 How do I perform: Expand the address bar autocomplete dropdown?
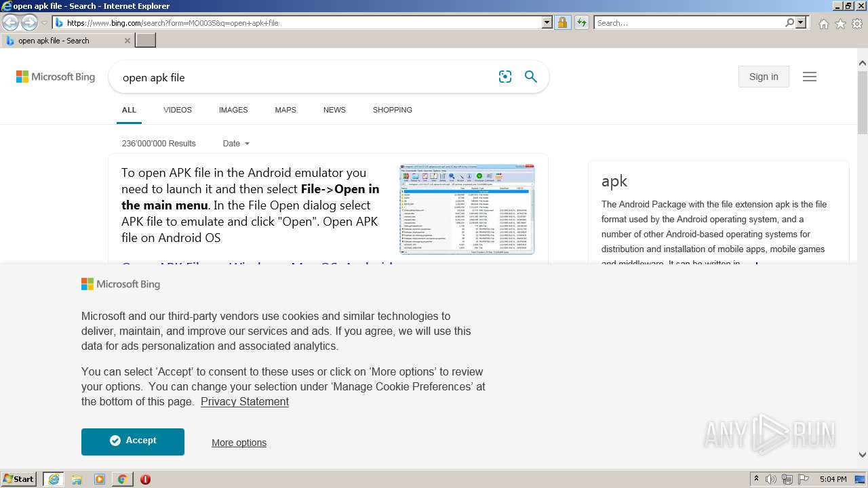547,23
